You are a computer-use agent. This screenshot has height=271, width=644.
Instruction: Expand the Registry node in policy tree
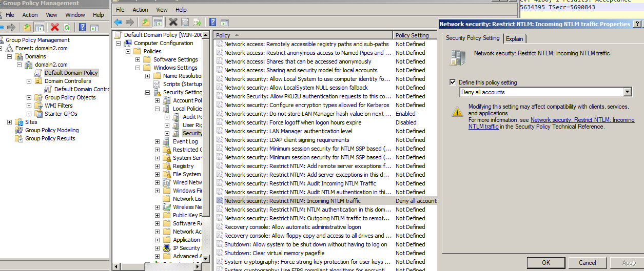pyautogui.click(x=157, y=166)
